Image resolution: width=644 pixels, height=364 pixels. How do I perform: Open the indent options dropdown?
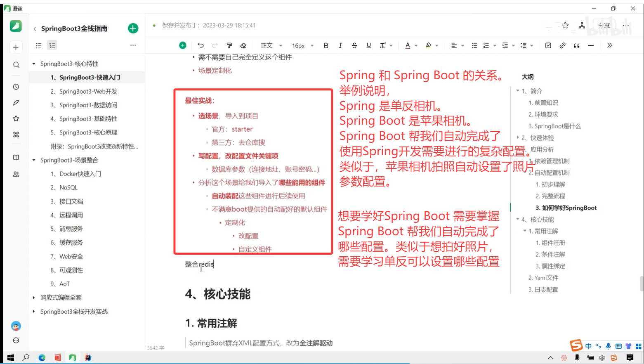point(509,45)
